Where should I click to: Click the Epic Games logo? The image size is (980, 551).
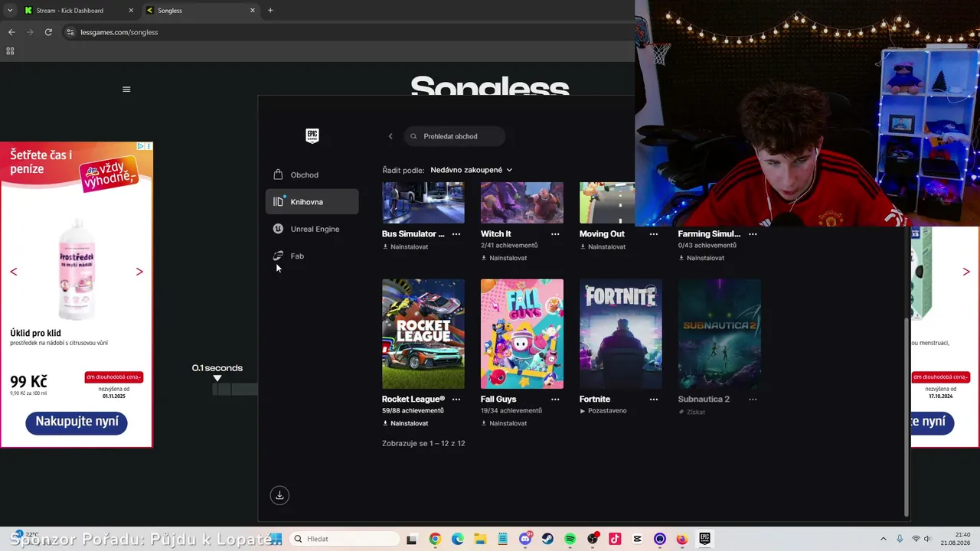click(x=312, y=135)
